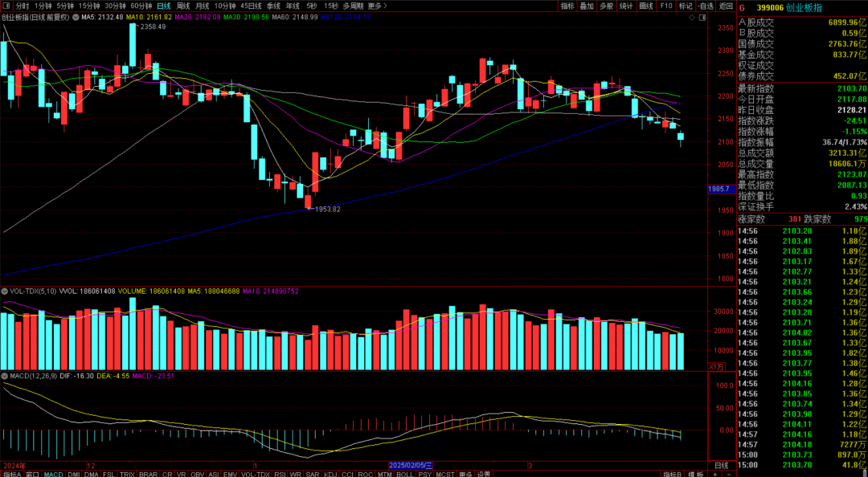Click the panel toggle icon before 分时
868x477 pixels.
[x=7, y=6]
